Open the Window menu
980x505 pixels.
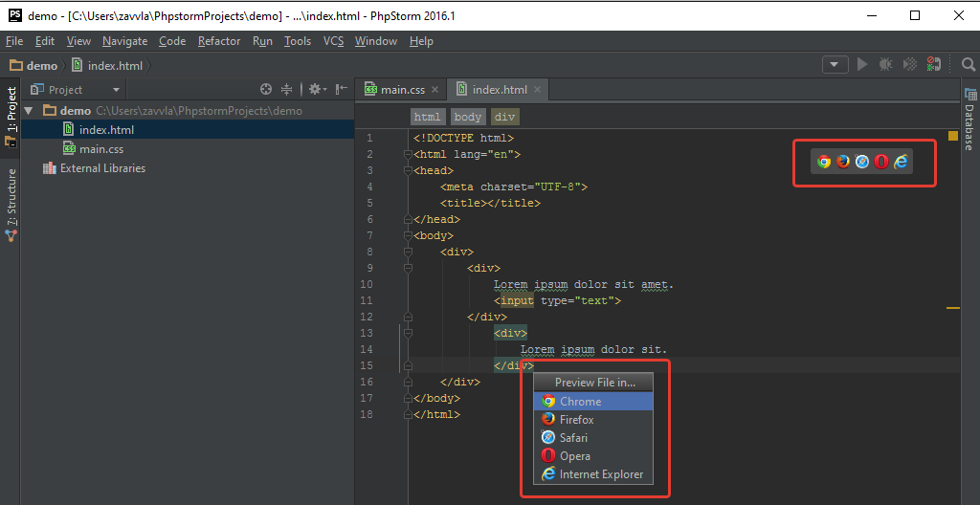tap(375, 41)
